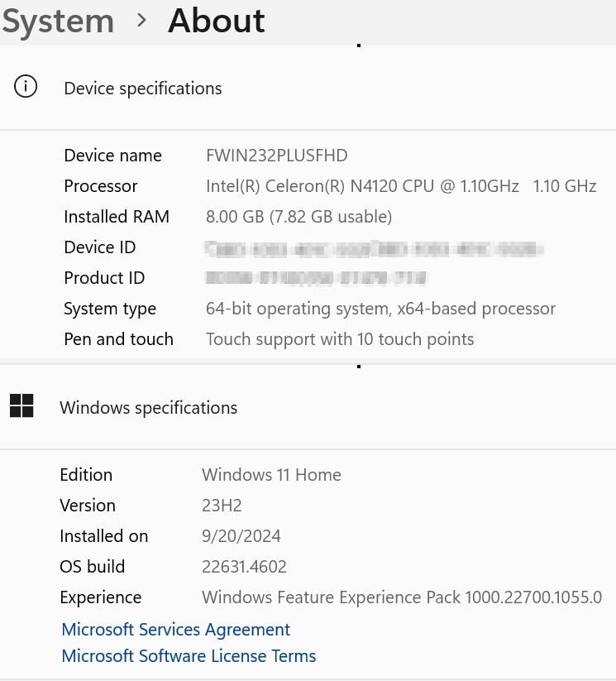Open the Microsoft Software License Terms link
This screenshot has width=616, height=681.
tap(189, 656)
